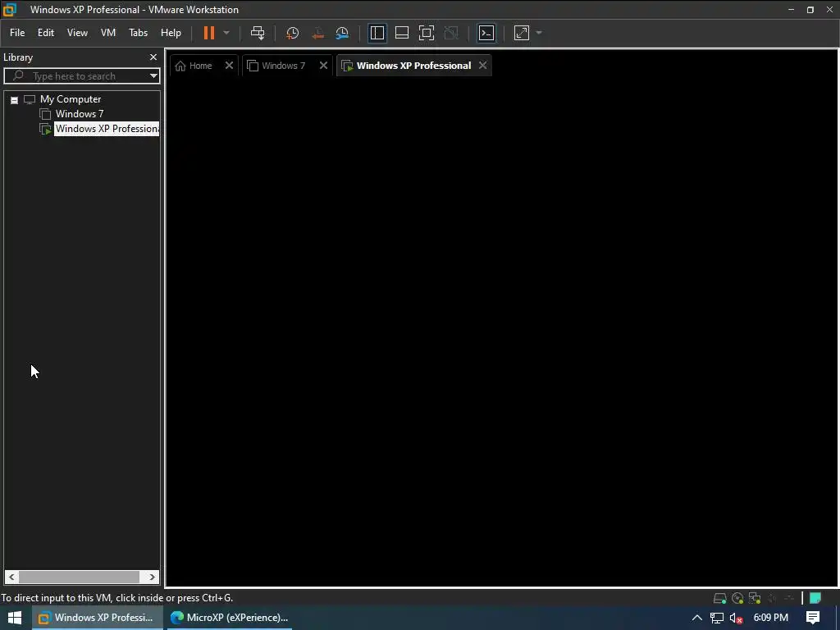Close the Home tab
Screen dimensions: 840x630
point(229,66)
